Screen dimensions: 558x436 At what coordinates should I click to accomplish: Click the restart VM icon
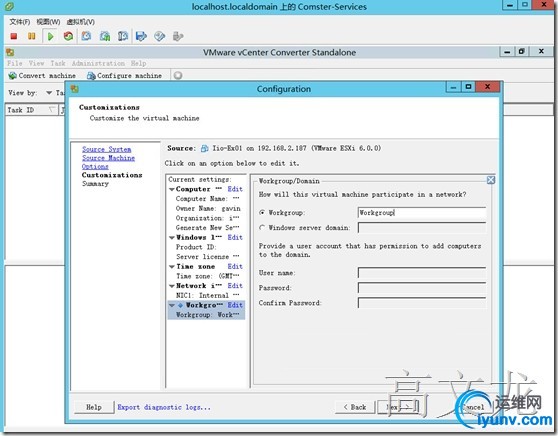pos(68,36)
